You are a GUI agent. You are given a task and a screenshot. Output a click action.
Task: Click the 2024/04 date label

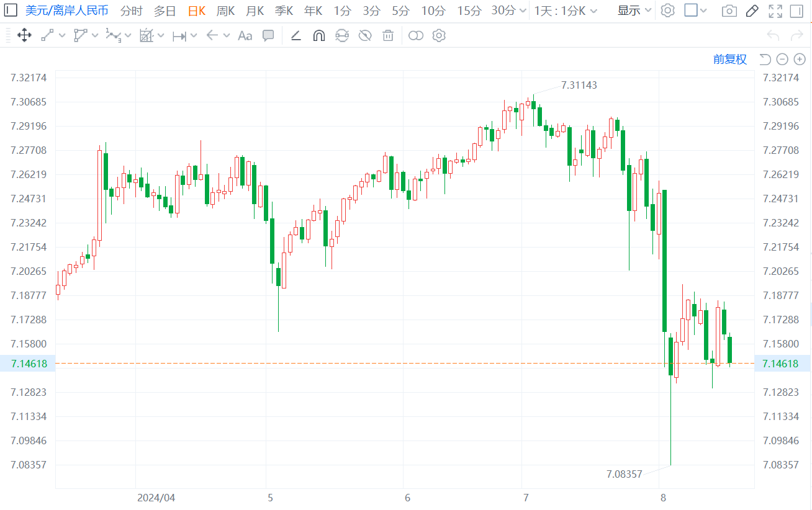(x=156, y=498)
